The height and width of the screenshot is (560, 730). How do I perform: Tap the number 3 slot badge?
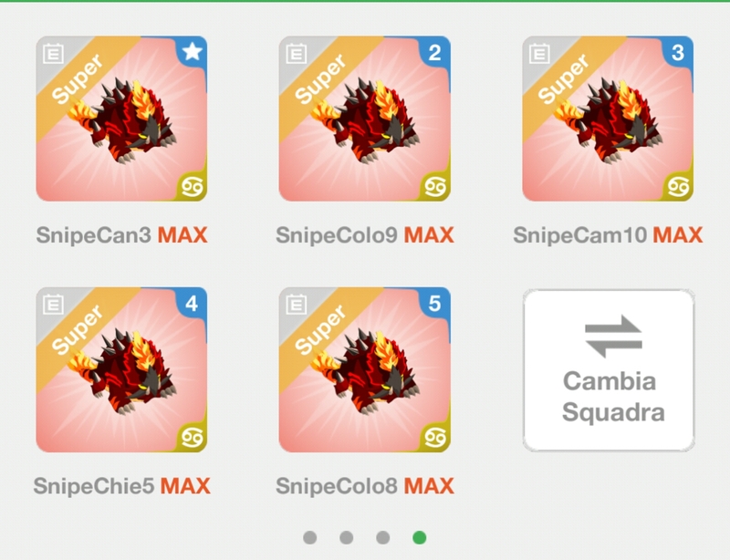[x=678, y=53]
